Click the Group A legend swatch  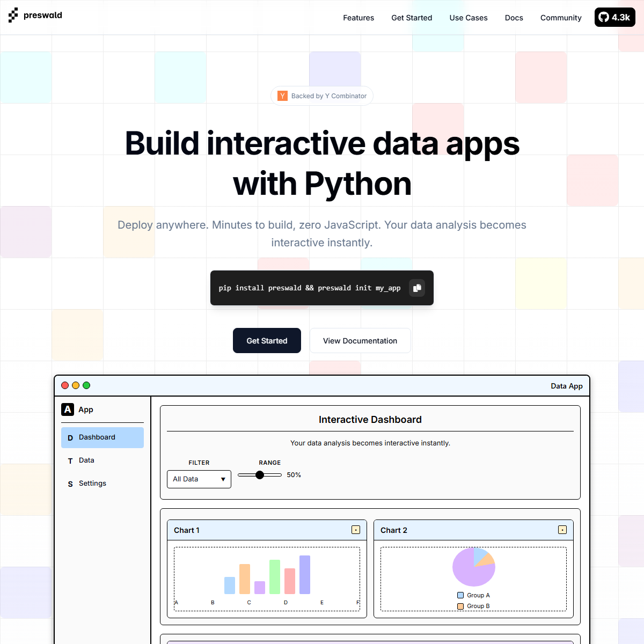460,595
